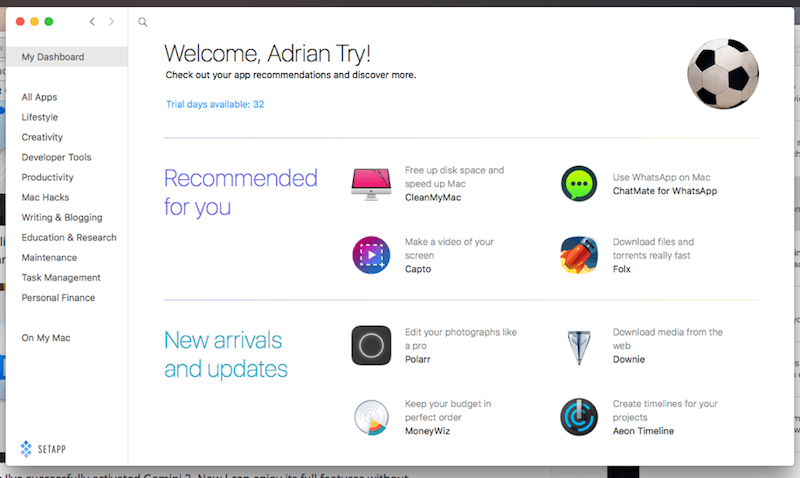Click 'Free up disk space' description
The image size is (800, 478).
(455, 177)
